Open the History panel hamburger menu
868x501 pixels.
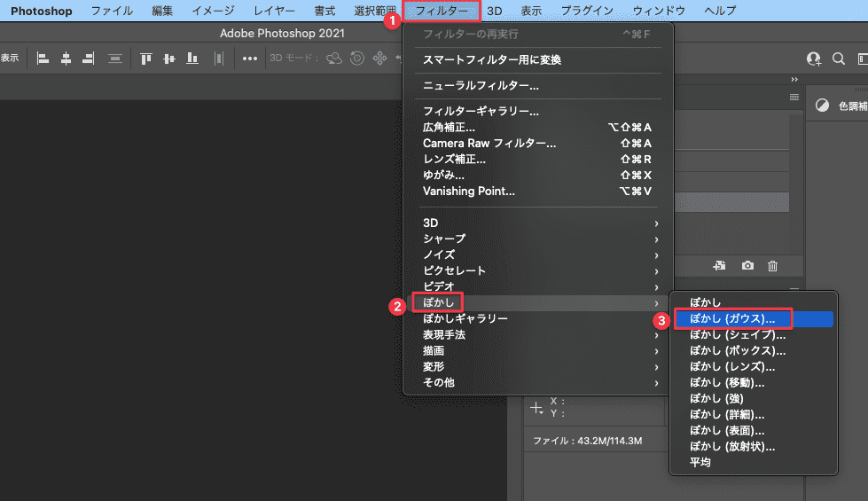coord(794,98)
